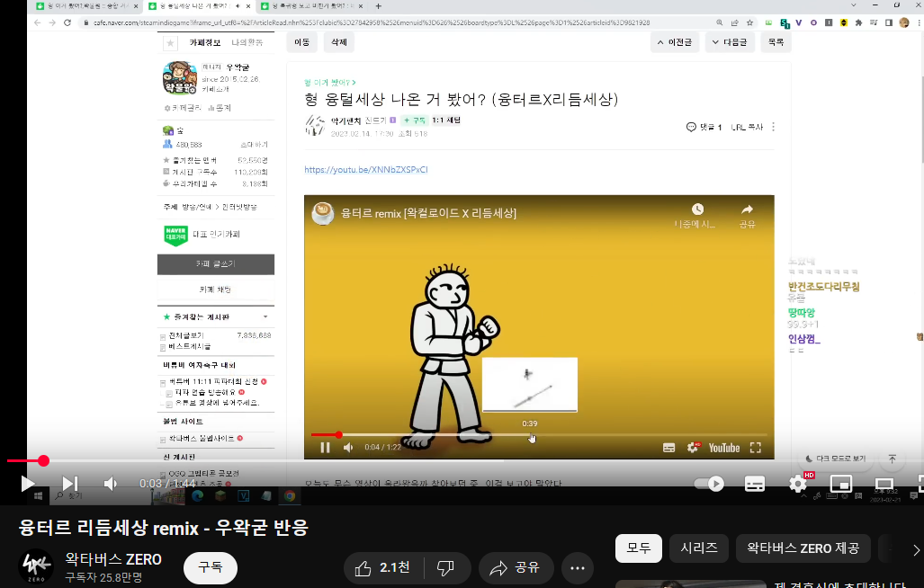Click the recorded browser's address bar
The width and height of the screenshot is (924, 588).
coord(372,22)
